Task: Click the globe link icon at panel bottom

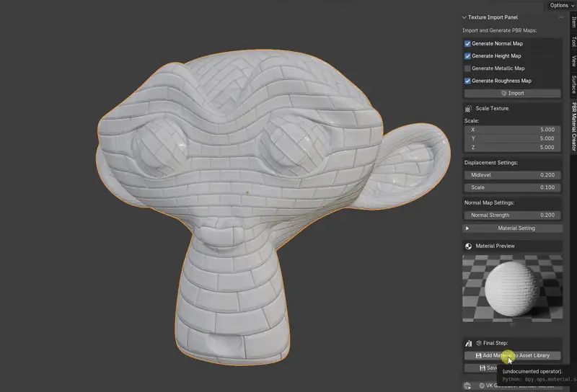Action: (x=467, y=386)
